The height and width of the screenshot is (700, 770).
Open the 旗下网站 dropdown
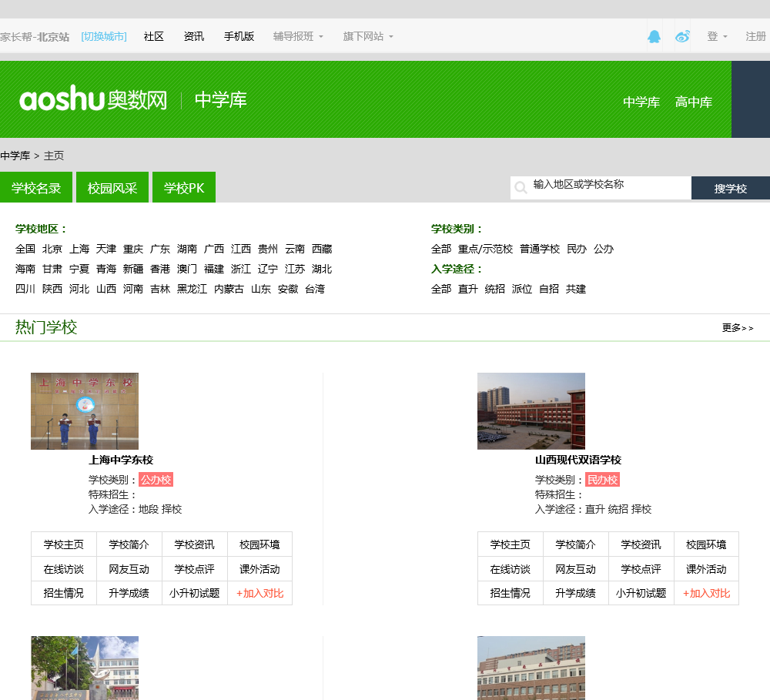coord(368,36)
